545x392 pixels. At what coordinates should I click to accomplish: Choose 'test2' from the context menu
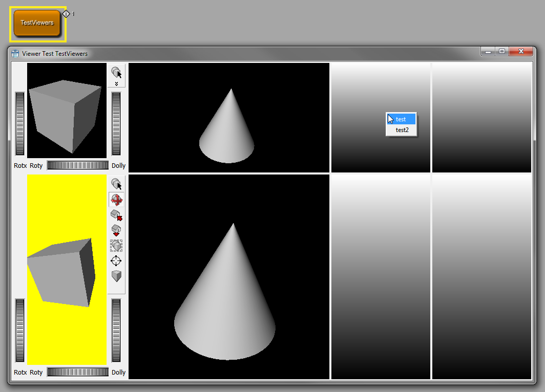pyautogui.click(x=402, y=130)
